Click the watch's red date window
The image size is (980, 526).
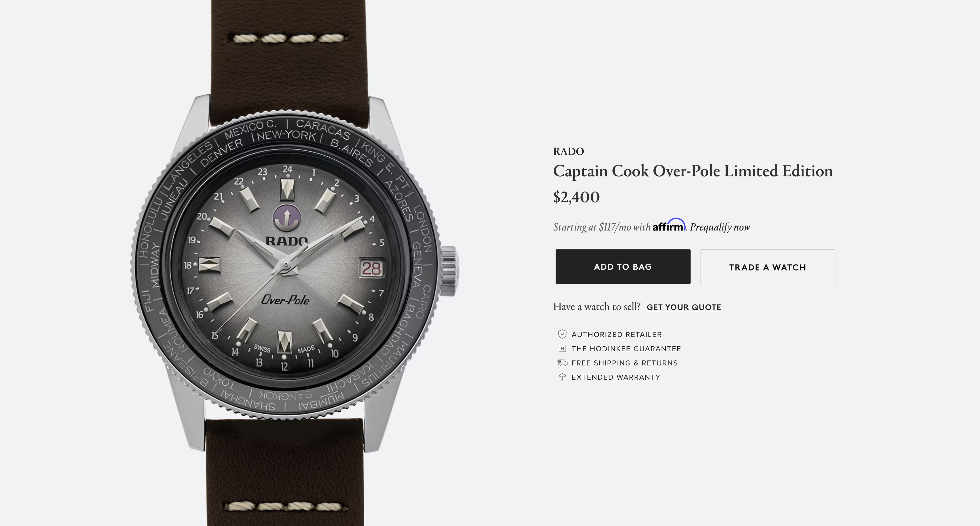point(371,269)
